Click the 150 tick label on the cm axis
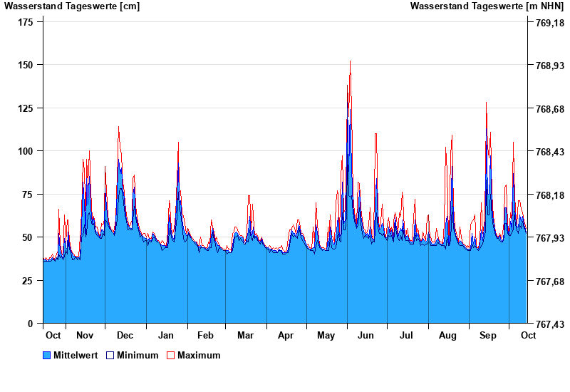Screen dimensions: 570x392 point(26,65)
